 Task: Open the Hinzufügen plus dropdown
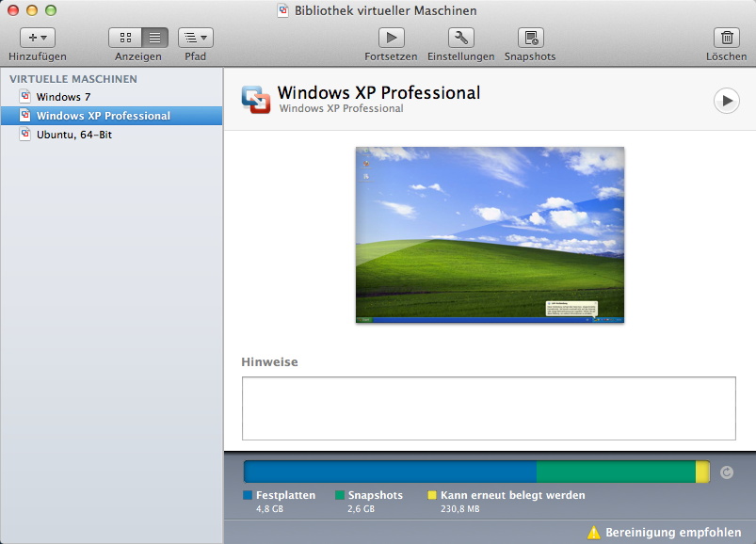(38, 38)
